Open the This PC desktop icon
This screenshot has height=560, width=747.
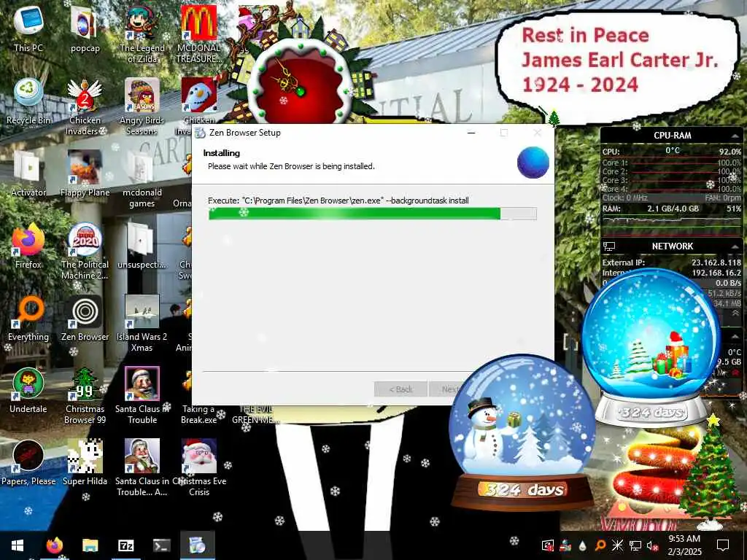coord(28,28)
